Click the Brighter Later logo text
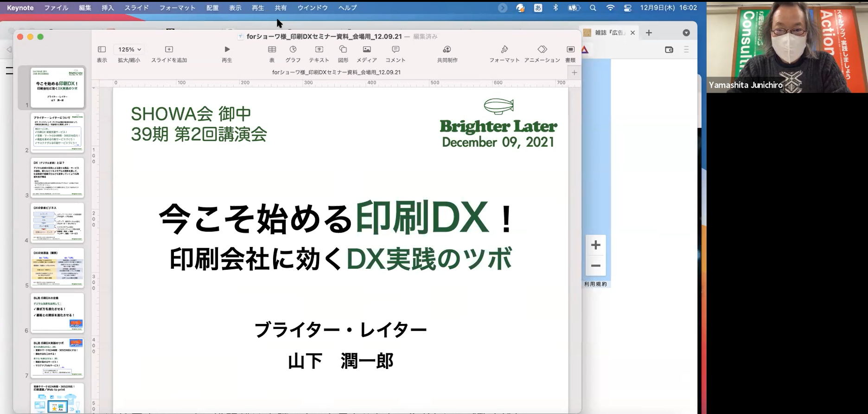 pyautogui.click(x=498, y=126)
